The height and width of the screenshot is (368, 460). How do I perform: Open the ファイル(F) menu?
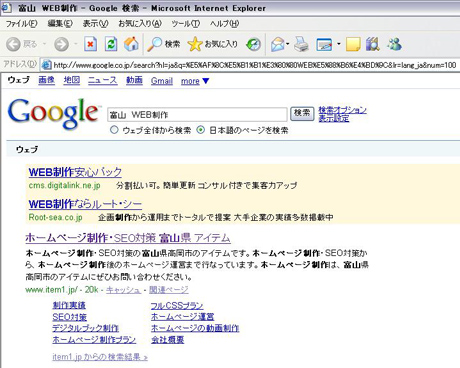point(22,24)
